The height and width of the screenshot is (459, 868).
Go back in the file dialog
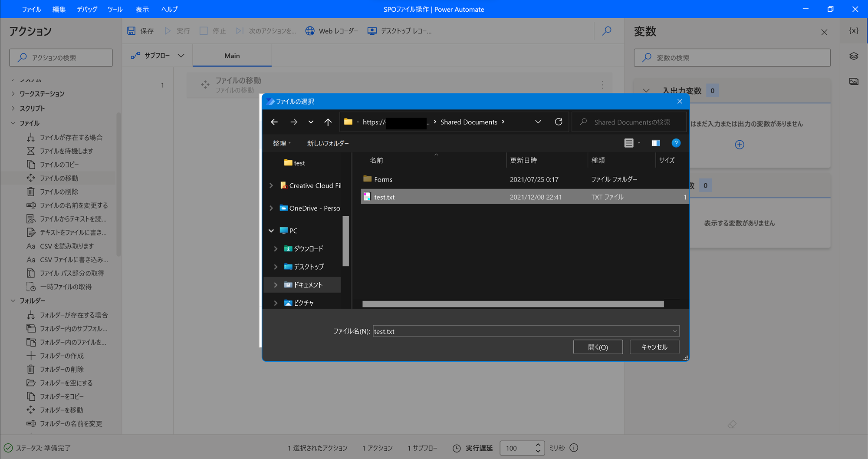pyautogui.click(x=274, y=122)
